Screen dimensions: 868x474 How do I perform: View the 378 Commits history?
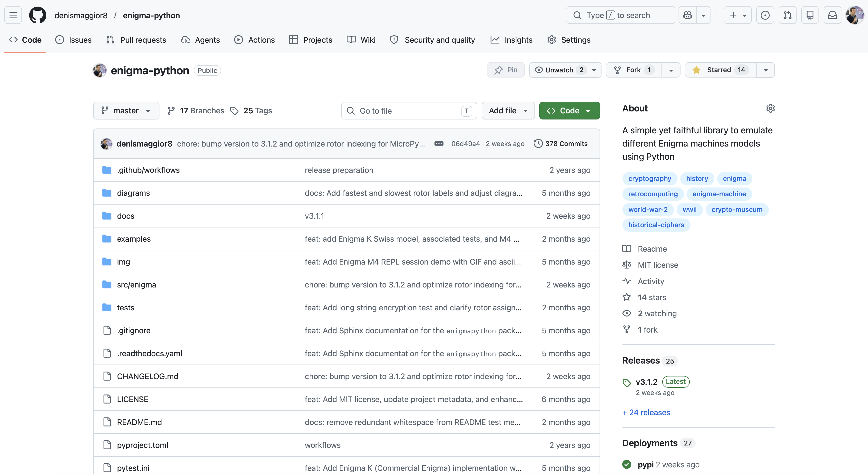[x=561, y=144]
